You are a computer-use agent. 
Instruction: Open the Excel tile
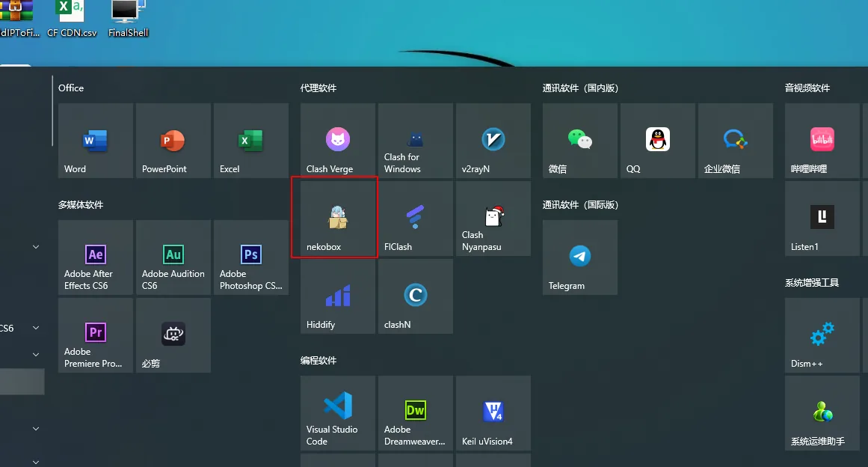point(251,141)
